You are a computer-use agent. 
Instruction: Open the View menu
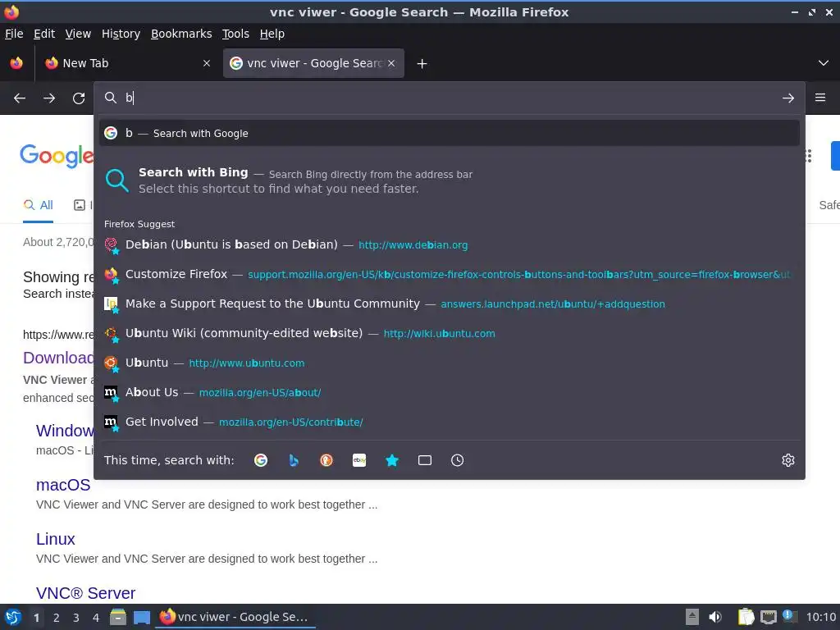(x=78, y=34)
